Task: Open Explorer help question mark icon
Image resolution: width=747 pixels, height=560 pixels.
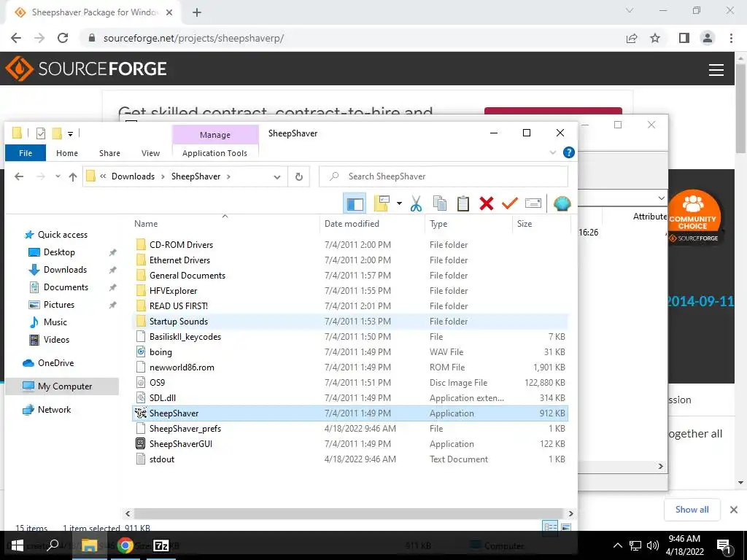Action: coord(568,152)
